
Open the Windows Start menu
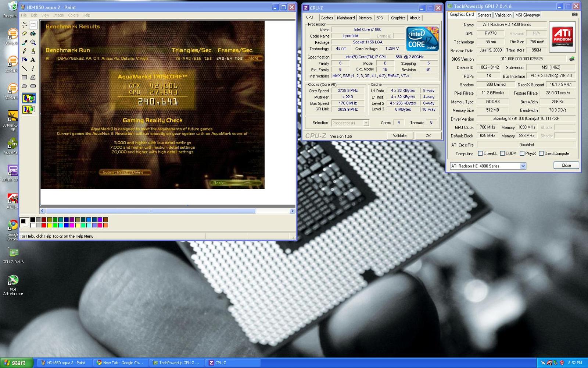(17, 363)
